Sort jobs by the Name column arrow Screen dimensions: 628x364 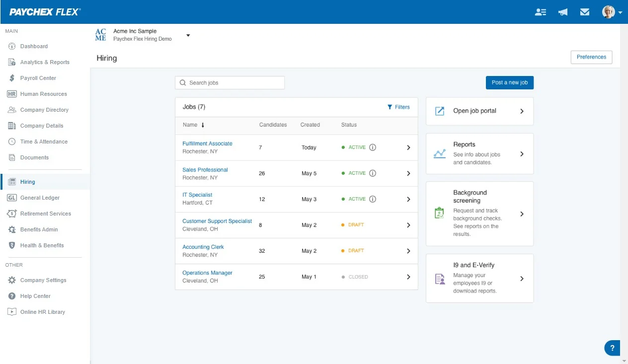click(203, 125)
